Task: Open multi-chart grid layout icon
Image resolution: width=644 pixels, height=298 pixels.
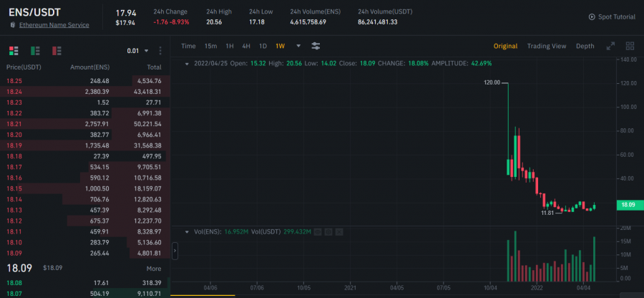Action: click(x=630, y=46)
